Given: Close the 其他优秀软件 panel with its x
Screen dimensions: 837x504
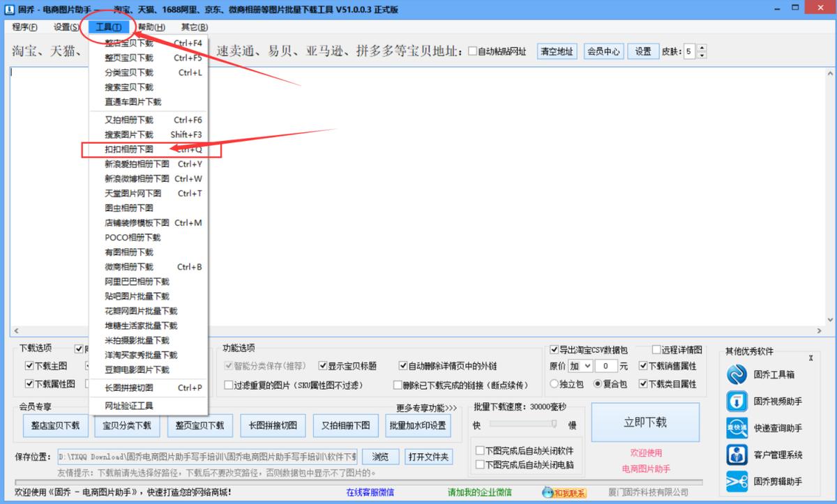Looking at the screenshot, I should tap(810, 358).
